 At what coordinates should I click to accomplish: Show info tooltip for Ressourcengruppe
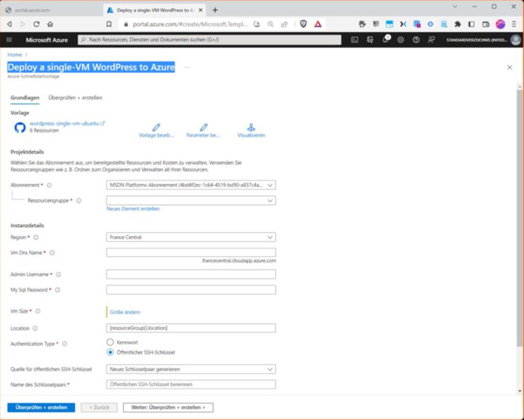click(x=79, y=201)
